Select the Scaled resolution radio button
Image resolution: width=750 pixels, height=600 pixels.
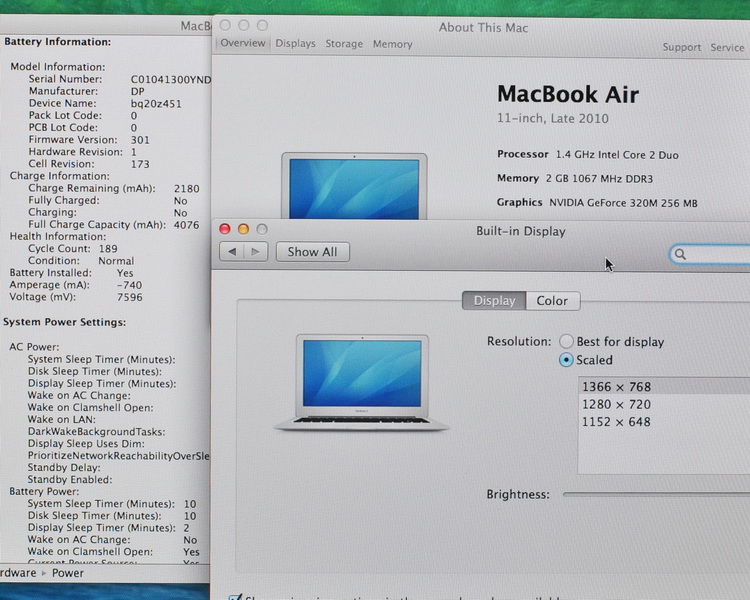pyautogui.click(x=566, y=360)
